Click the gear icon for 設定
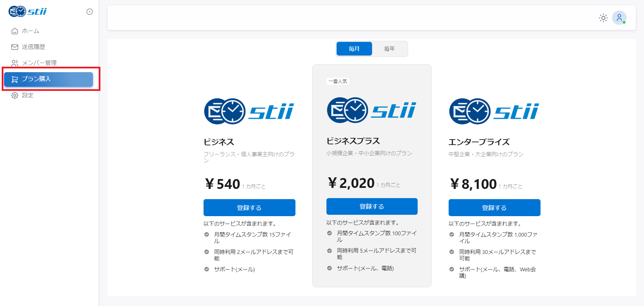Screen dimensions: 644x306 coord(15,95)
